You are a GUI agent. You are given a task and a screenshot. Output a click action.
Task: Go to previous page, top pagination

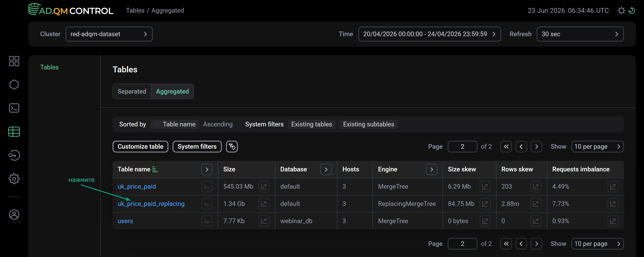(x=521, y=147)
